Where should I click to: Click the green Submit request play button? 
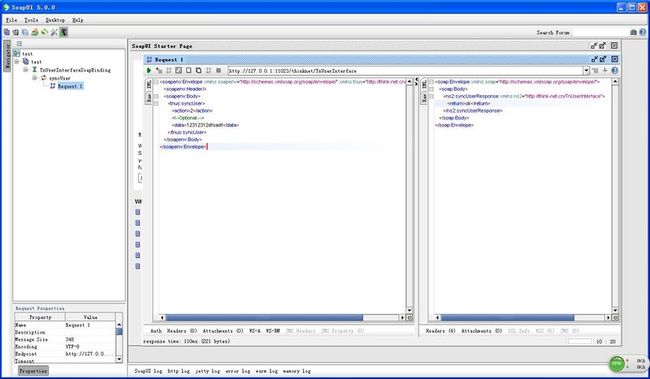149,71
